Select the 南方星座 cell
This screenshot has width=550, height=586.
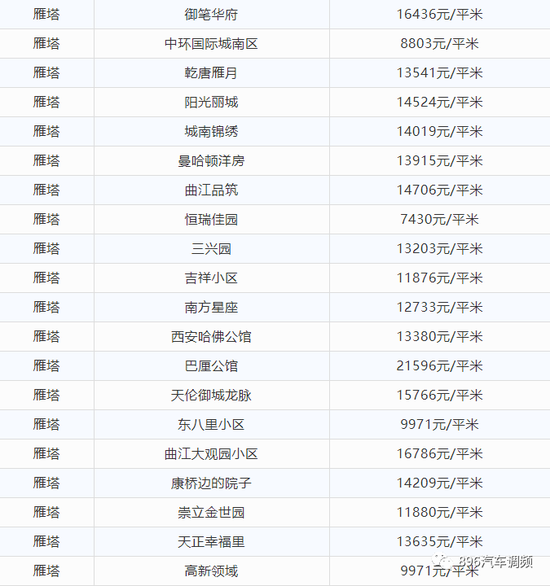tap(211, 307)
